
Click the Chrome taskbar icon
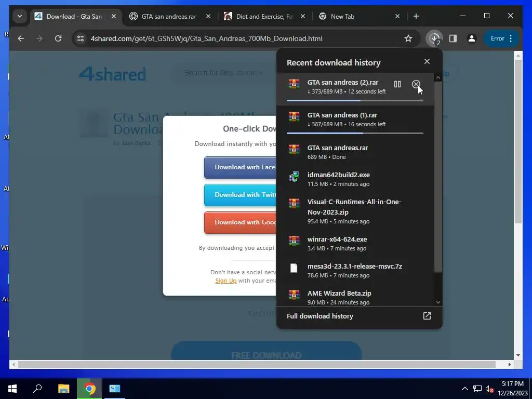click(x=89, y=389)
